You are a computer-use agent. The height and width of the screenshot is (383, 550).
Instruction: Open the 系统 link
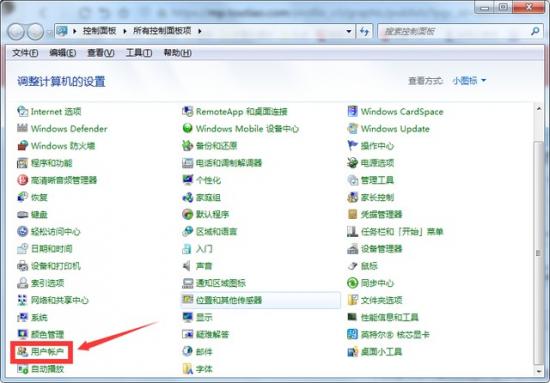pos(39,317)
